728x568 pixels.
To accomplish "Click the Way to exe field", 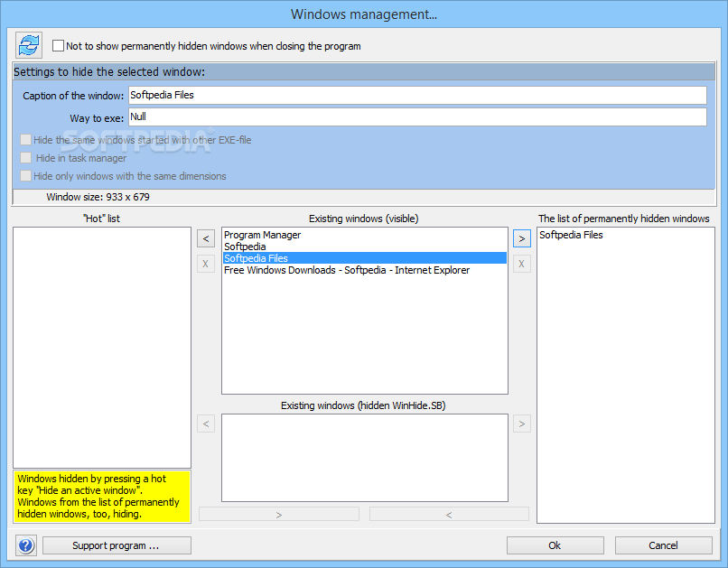I will click(417, 117).
